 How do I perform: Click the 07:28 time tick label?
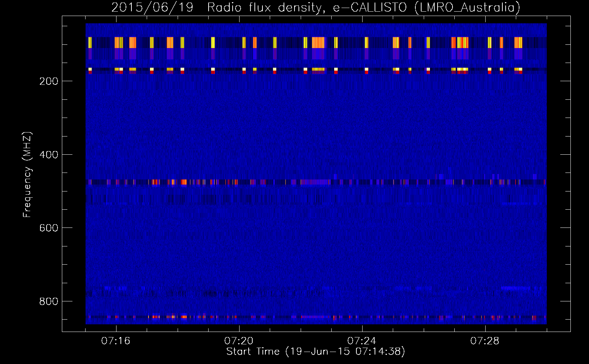click(485, 341)
